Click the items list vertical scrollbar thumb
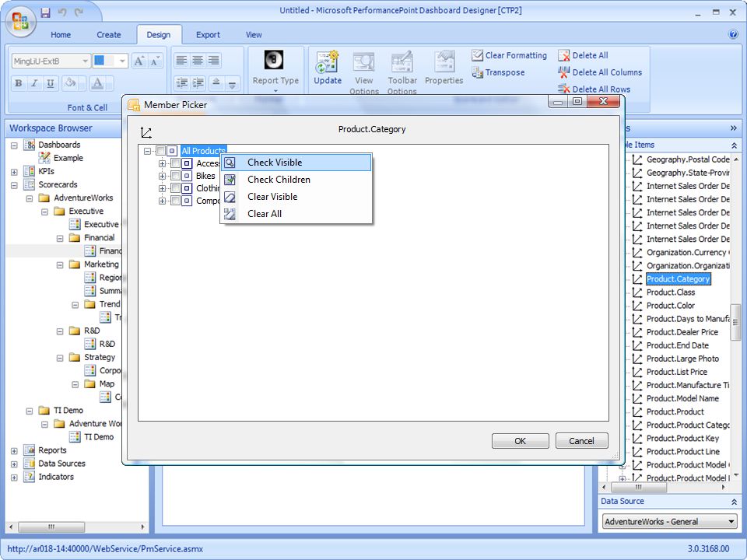The width and height of the screenshot is (747, 560). pos(735,322)
